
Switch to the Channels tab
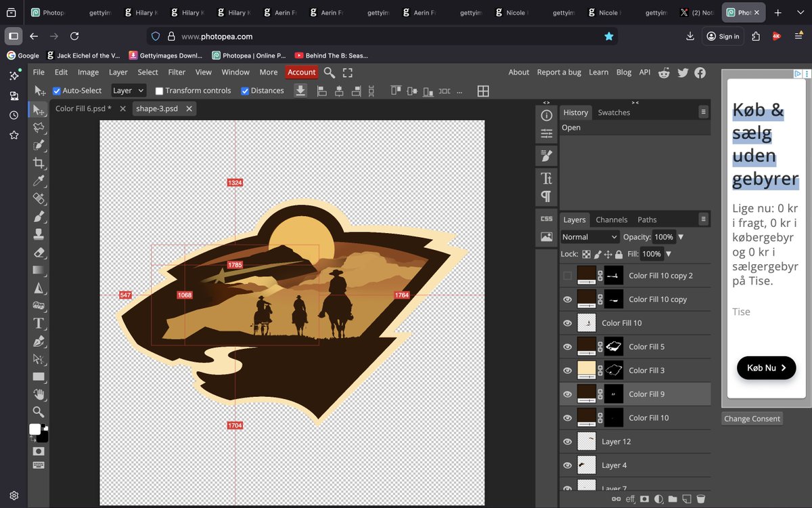click(x=611, y=219)
